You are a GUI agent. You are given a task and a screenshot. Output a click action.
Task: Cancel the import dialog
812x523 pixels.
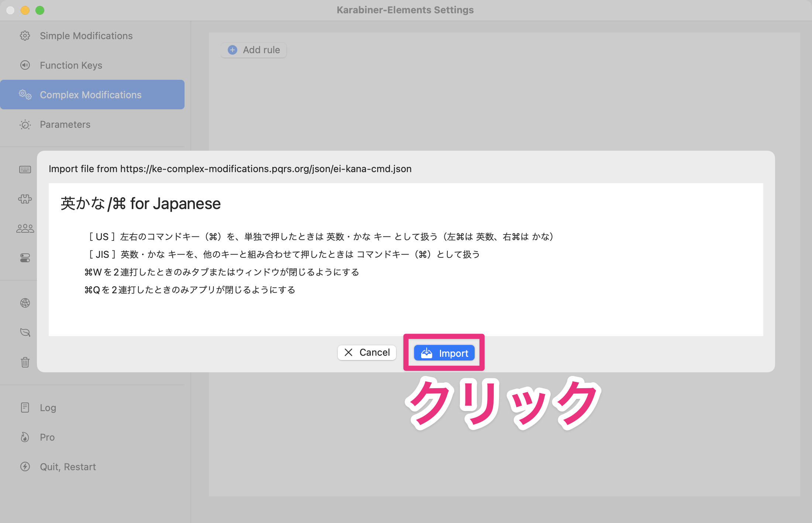pyautogui.click(x=367, y=352)
